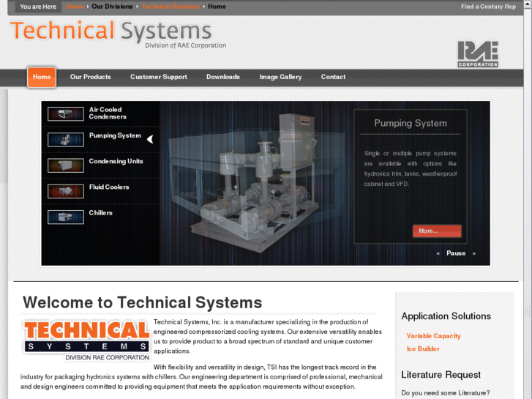Click the Fluid Coolers slide label

point(109,187)
